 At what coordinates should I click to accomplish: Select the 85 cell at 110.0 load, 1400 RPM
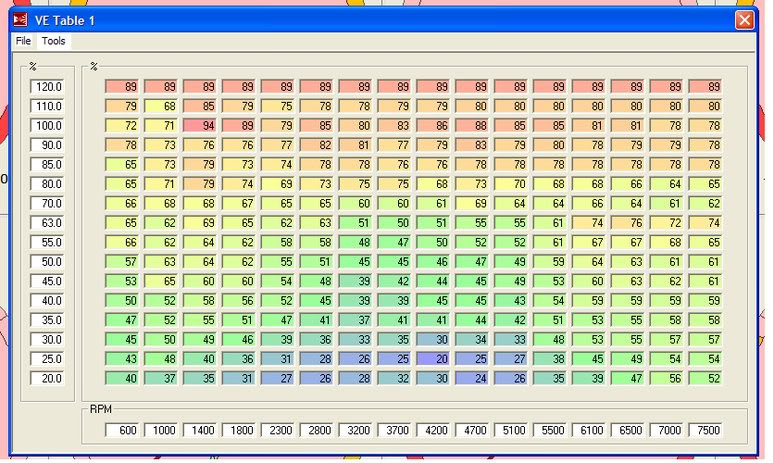point(200,106)
